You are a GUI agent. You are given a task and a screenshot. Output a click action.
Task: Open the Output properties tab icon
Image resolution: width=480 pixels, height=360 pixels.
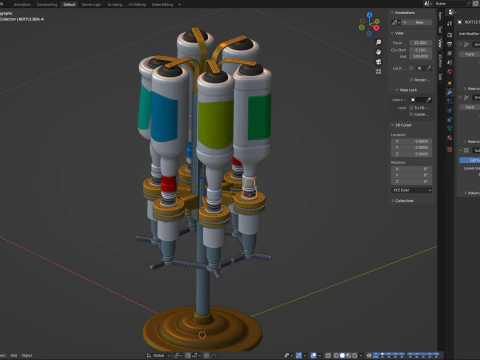click(450, 44)
